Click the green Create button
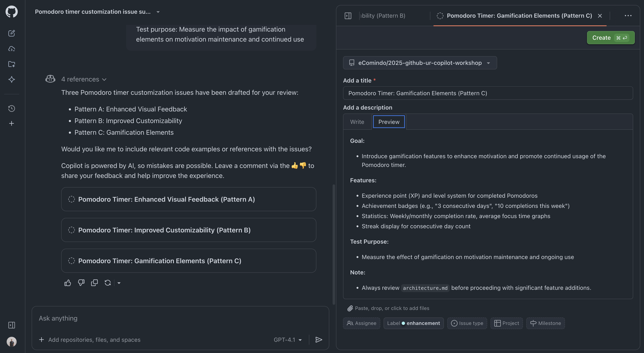 [x=611, y=38]
